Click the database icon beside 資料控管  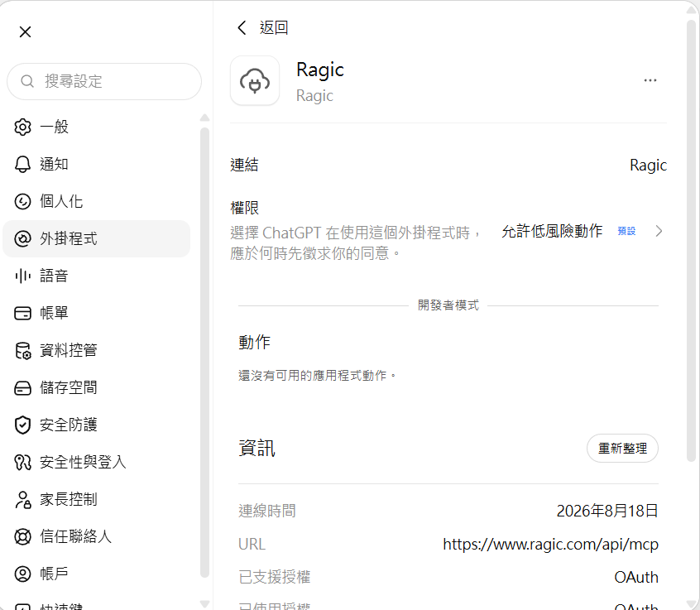point(22,351)
